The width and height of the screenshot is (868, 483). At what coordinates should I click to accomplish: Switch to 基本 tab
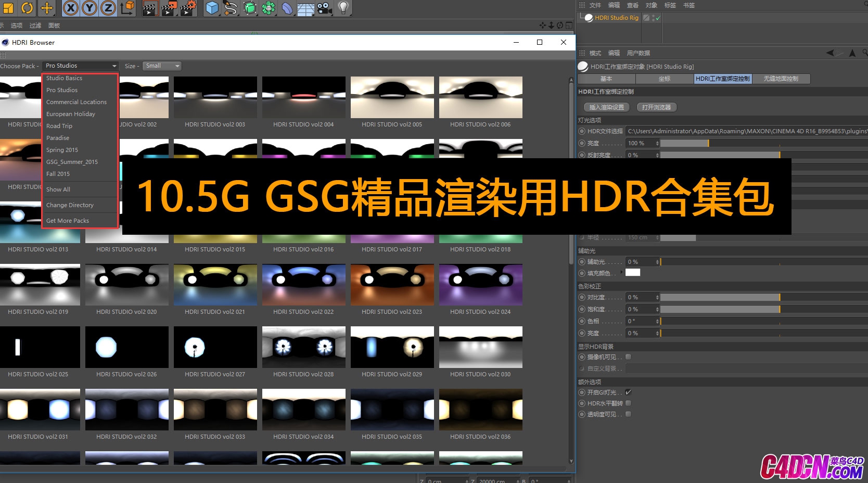point(606,79)
